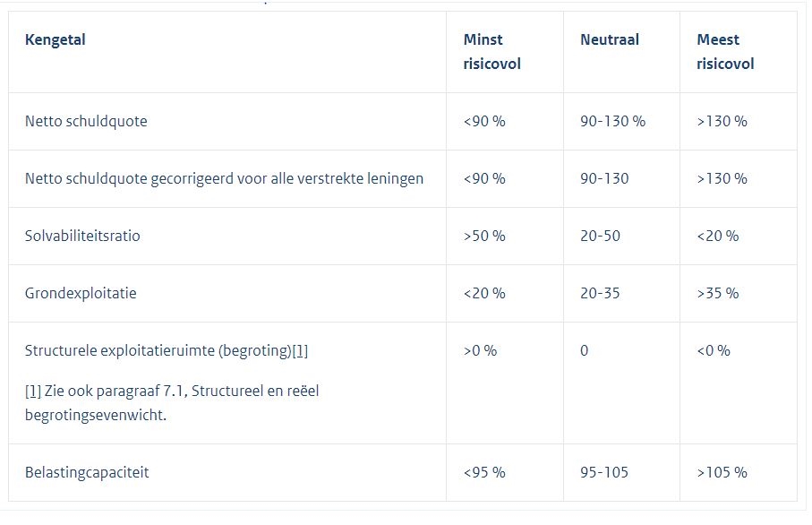
Task: Click the '>35 %' most risky cell
Action: (x=718, y=293)
